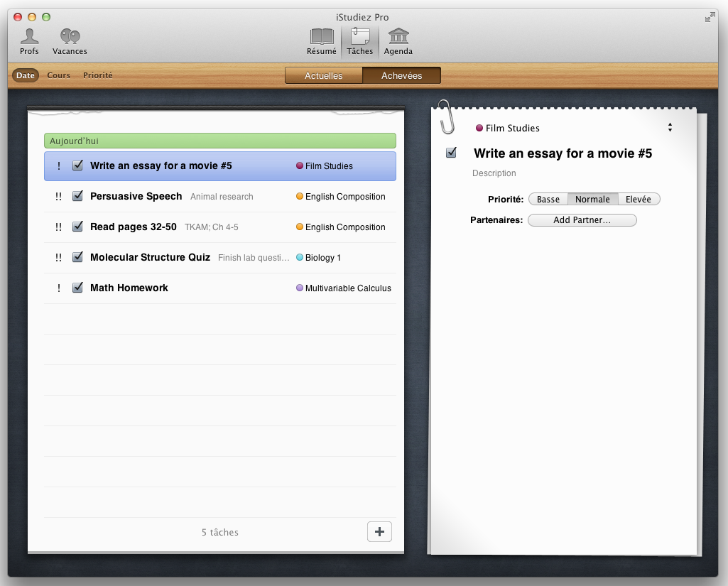
Task: Switch to the Résumé book view
Action: 321,41
